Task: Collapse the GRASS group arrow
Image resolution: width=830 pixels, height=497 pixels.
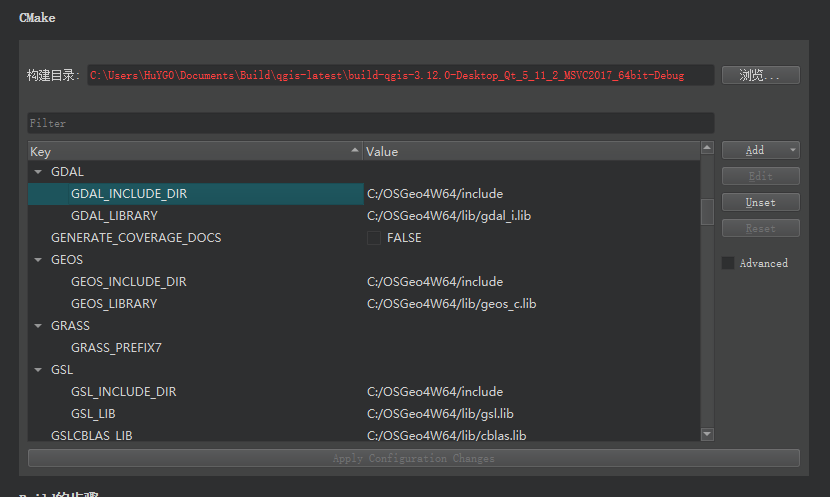Action: point(38,326)
